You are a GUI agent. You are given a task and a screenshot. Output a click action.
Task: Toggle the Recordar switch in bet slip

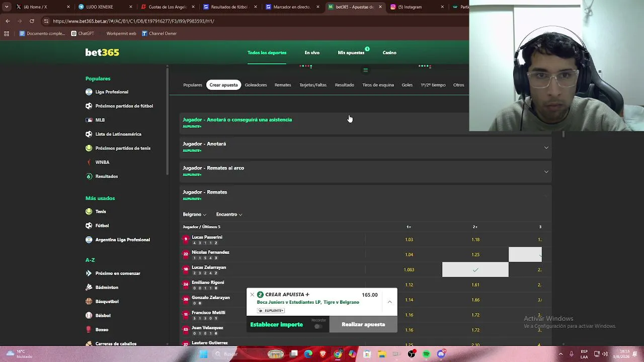(318, 326)
